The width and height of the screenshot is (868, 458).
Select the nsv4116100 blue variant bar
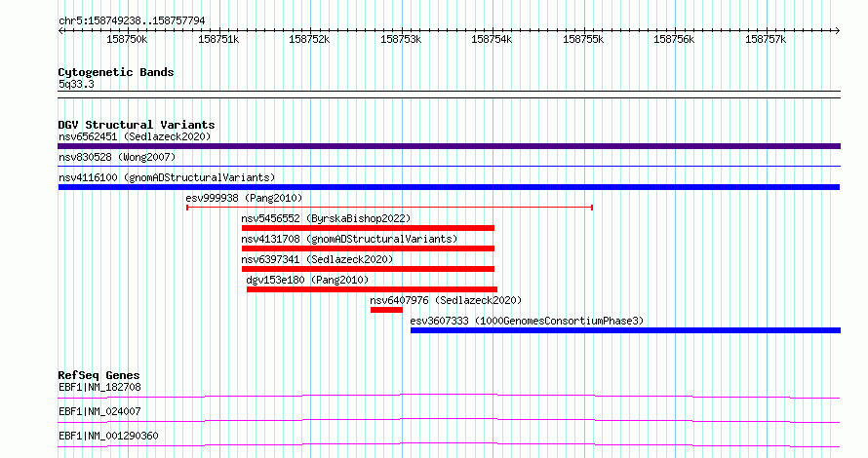tap(449, 187)
